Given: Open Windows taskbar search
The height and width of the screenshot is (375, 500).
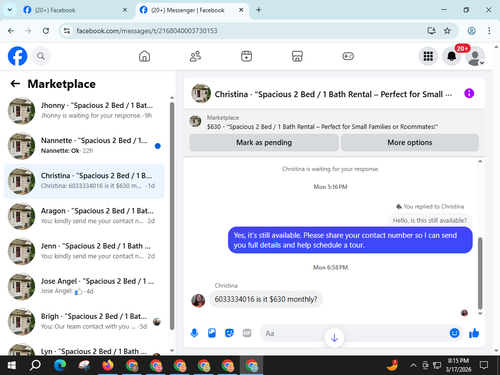Looking at the screenshot, I should click(x=35, y=365).
